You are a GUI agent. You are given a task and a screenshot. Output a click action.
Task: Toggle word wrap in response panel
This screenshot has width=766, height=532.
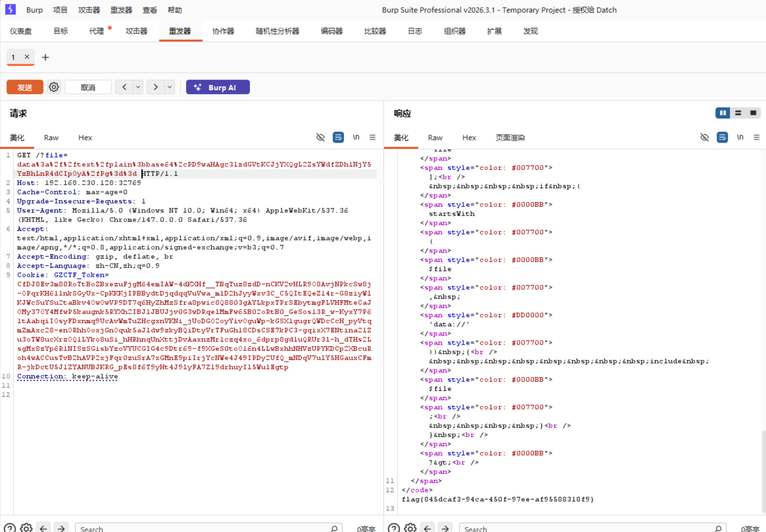coord(722,137)
